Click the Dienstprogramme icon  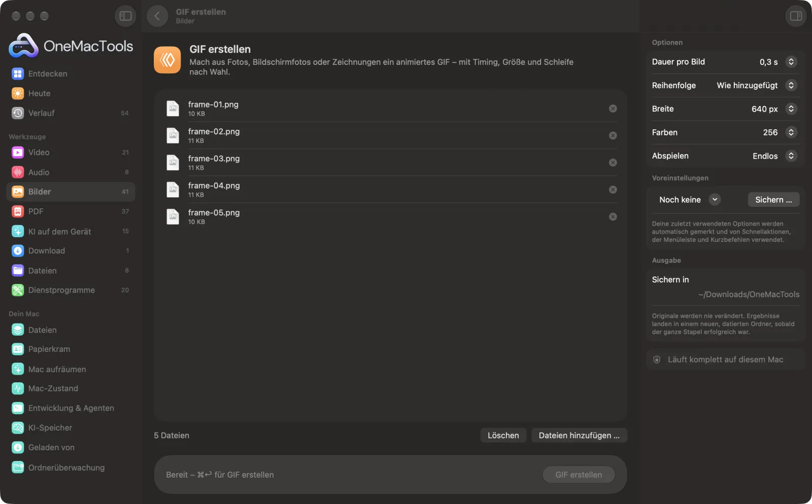[18, 290]
